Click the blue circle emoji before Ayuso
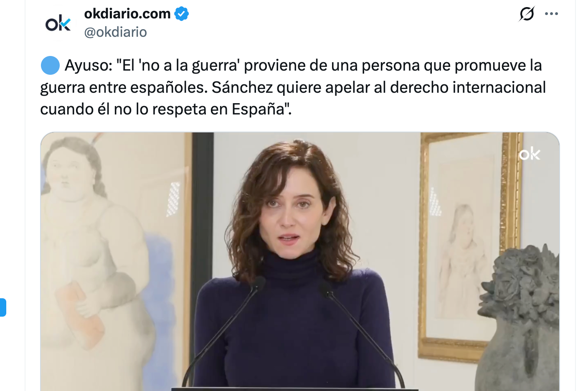This screenshot has height=391, width=588. coord(50,66)
